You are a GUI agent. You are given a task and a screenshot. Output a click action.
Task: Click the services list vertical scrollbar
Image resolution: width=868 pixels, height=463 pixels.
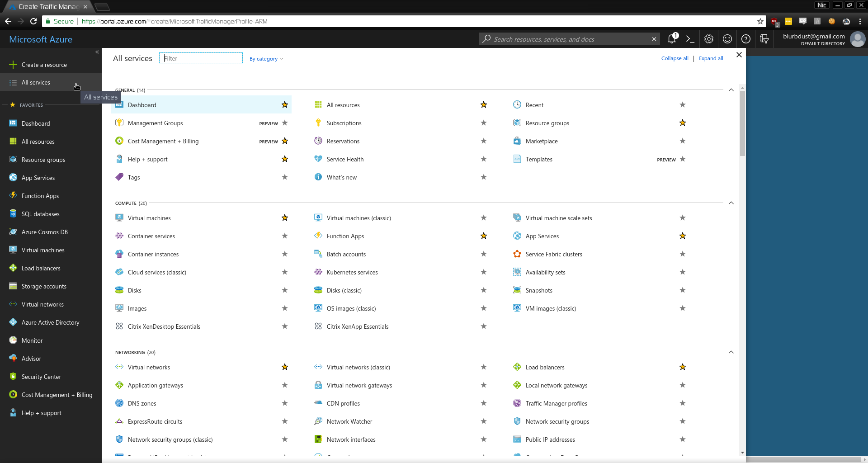coord(742,123)
